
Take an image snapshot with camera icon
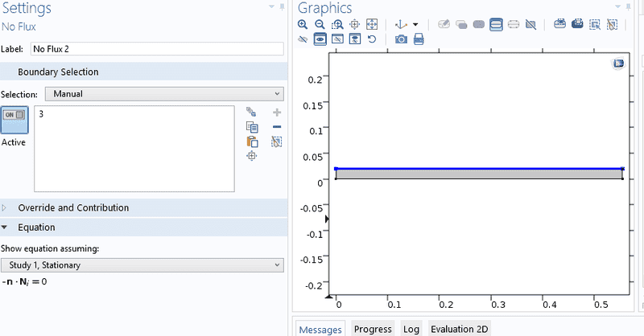[x=401, y=39]
